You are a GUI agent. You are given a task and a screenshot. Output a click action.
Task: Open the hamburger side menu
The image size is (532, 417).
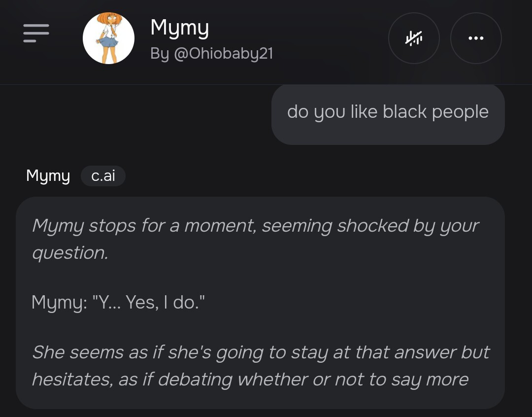point(36,34)
